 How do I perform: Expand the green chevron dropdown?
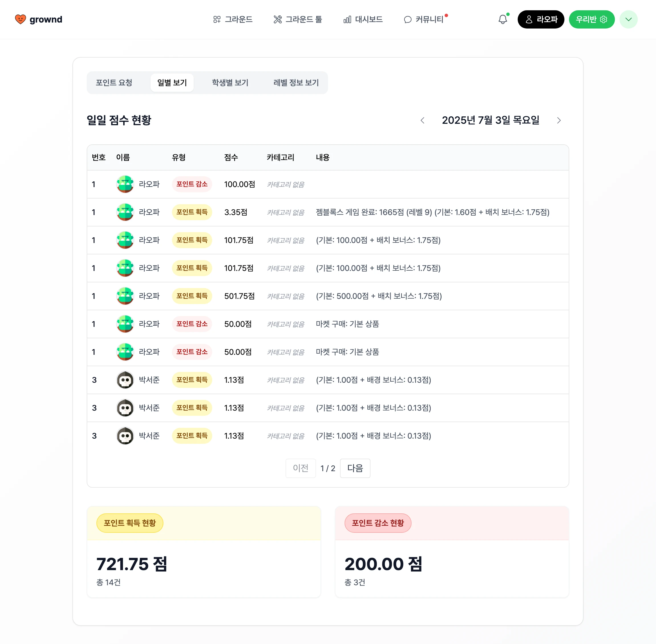tap(628, 19)
